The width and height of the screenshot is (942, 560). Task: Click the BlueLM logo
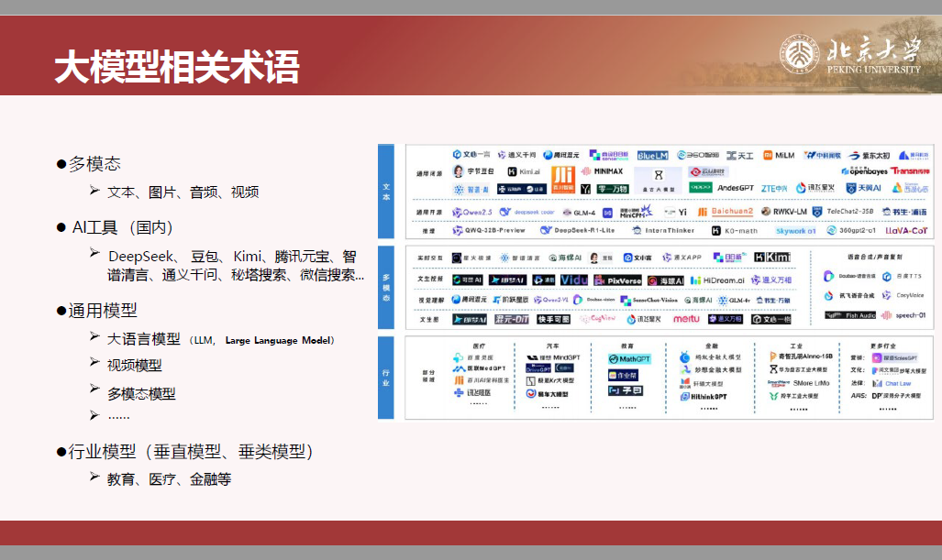pyautogui.click(x=652, y=156)
